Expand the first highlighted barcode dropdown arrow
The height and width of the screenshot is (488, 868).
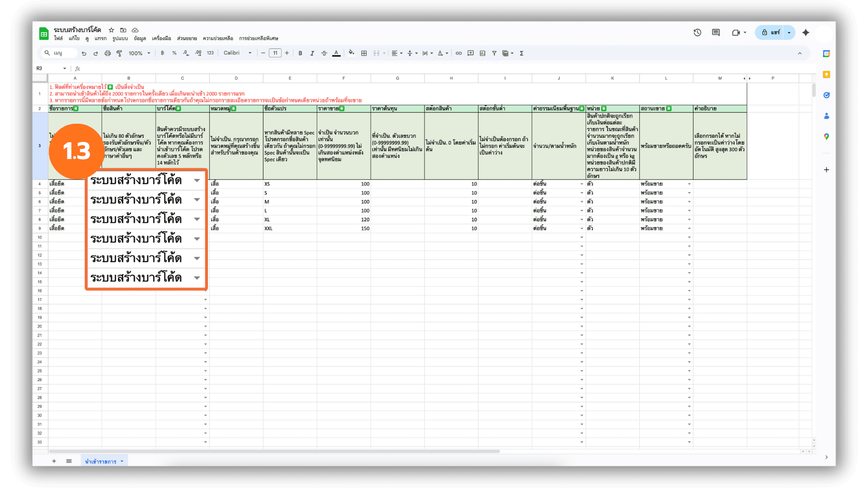197,180
